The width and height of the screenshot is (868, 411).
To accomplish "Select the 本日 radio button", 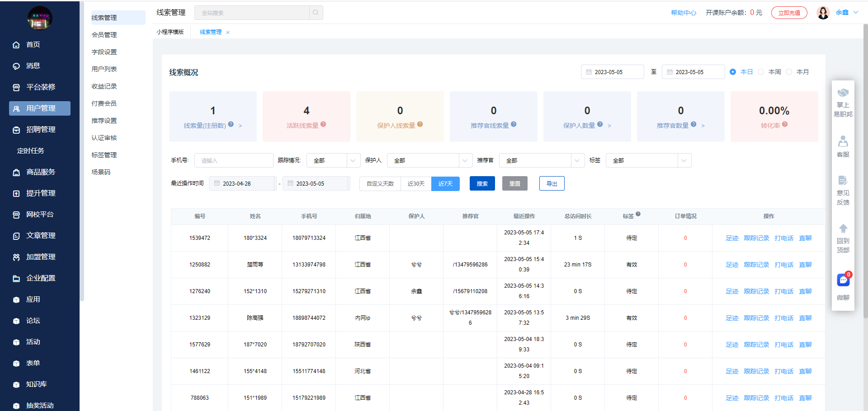I will click(733, 72).
